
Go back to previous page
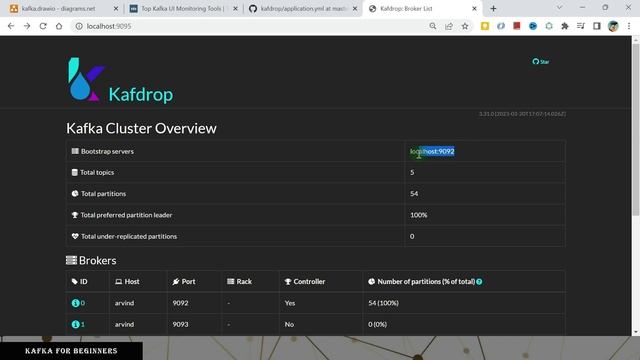pyautogui.click(x=11, y=26)
